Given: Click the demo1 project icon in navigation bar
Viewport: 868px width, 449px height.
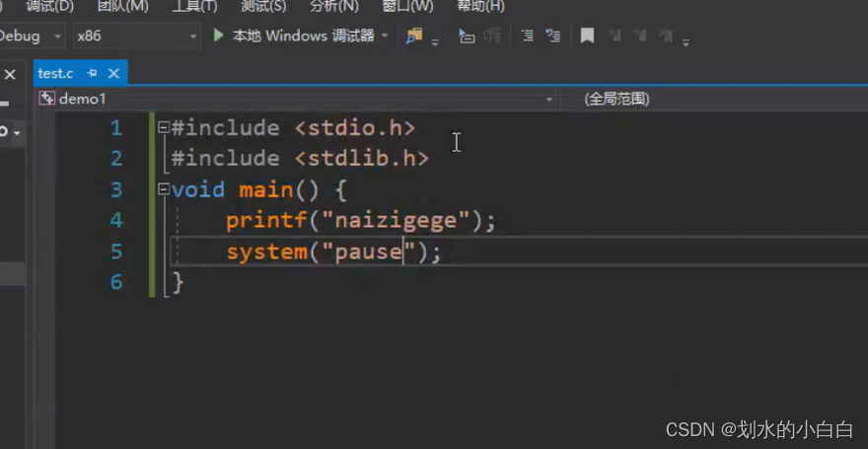Looking at the screenshot, I should click(47, 99).
